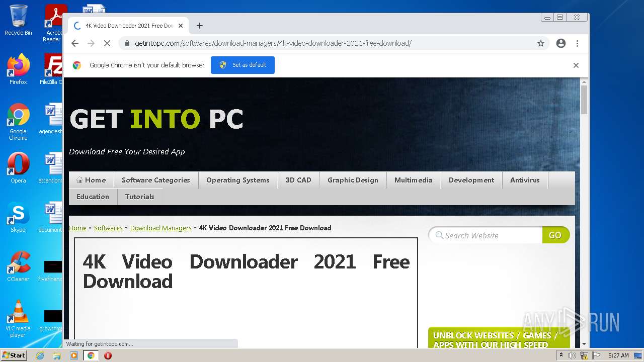The height and width of the screenshot is (362, 644).
Task: Go back with Chrome's back arrow
Action: [75, 43]
